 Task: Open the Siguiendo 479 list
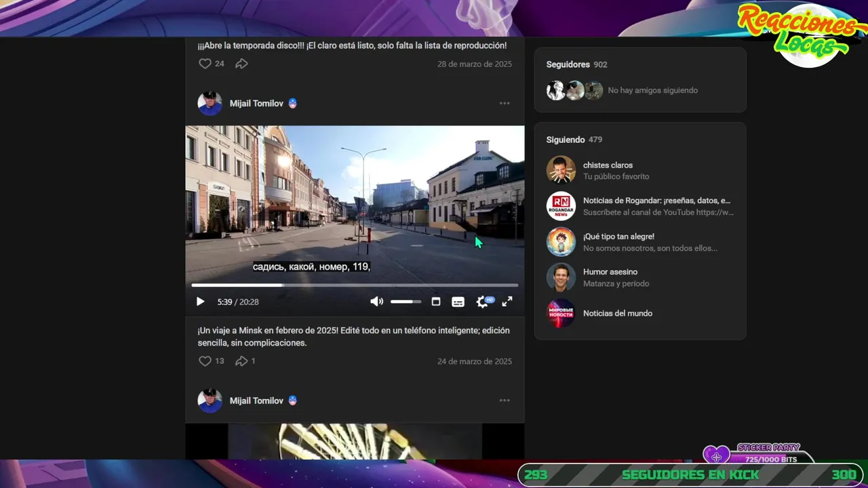click(574, 140)
